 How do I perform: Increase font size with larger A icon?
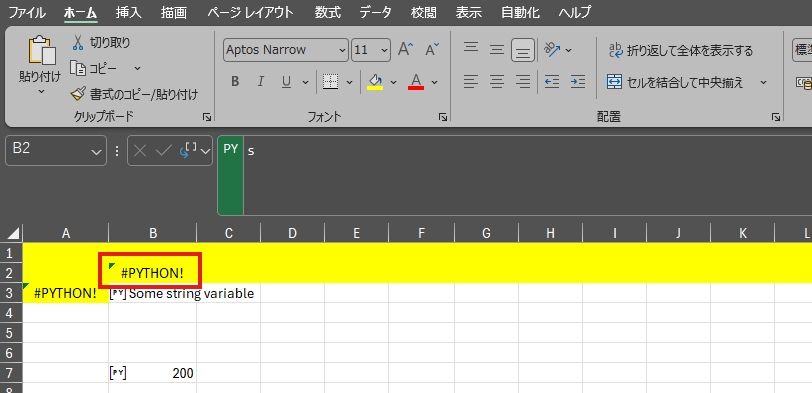tap(405, 50)
